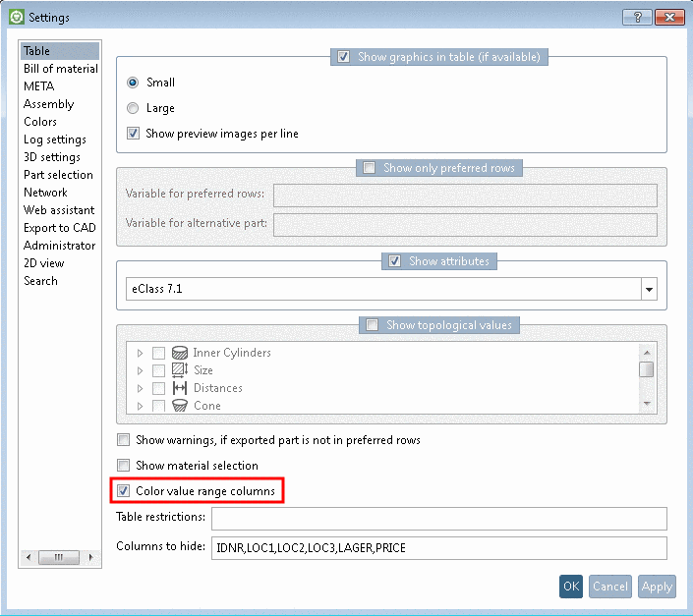693x616 pixels.
Task: Click the Apply button
Action: pos(657,587)
